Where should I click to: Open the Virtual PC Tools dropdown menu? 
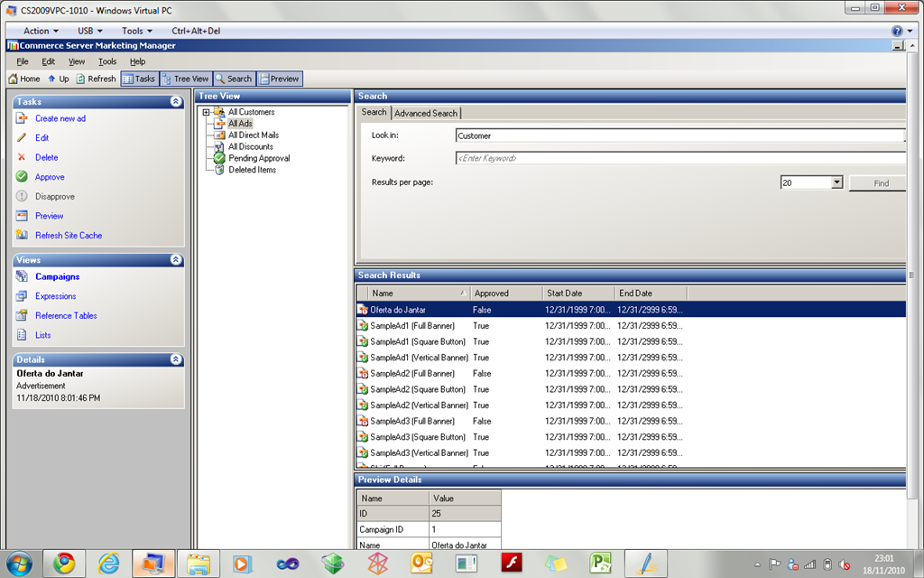[137, 31]
